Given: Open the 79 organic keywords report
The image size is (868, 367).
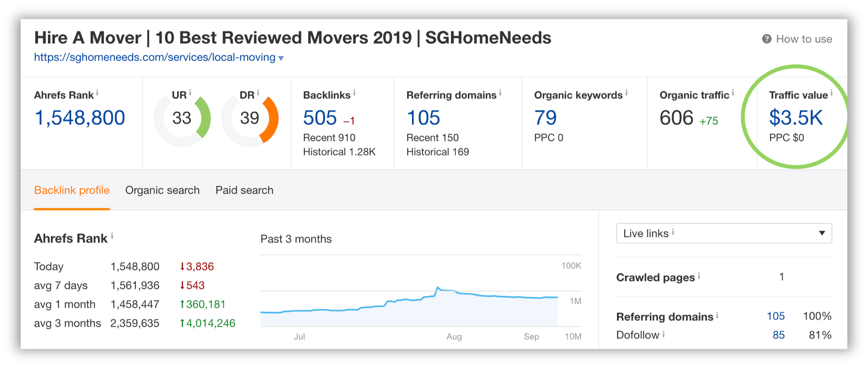Looking at the screenshot, I should pos(546,118).
